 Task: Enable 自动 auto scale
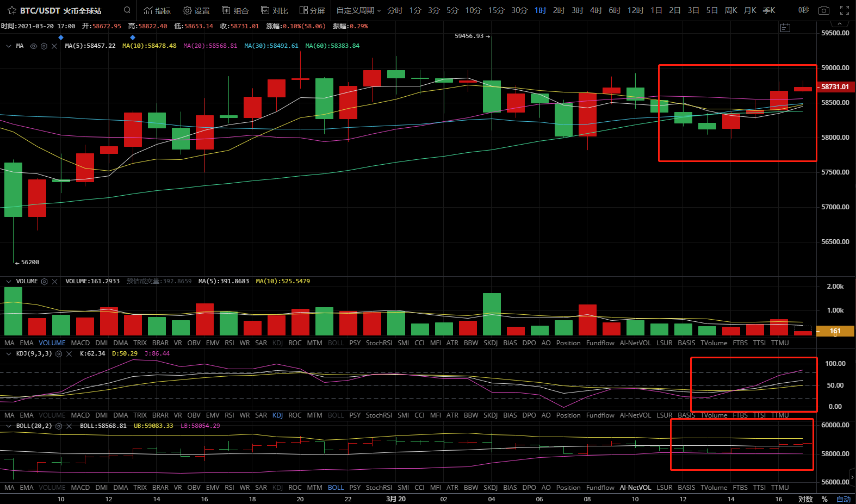pos(843,499)
